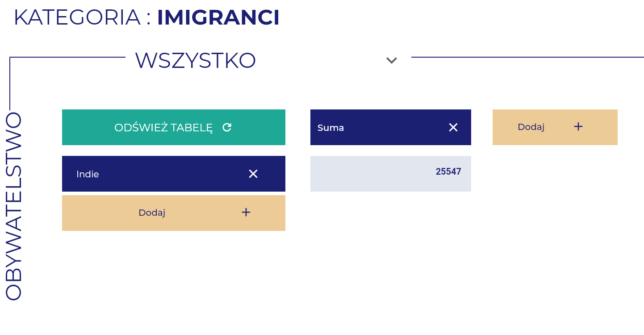This screenshot has width=644, height=335.
Task: Click the Dodaj label under Indie
Action: (152, 213)
